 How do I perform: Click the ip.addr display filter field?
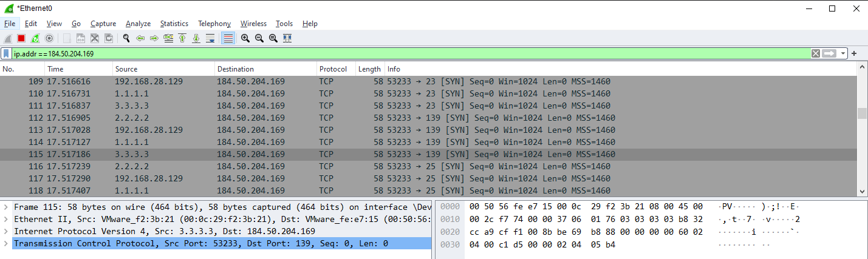pos(364,53)
